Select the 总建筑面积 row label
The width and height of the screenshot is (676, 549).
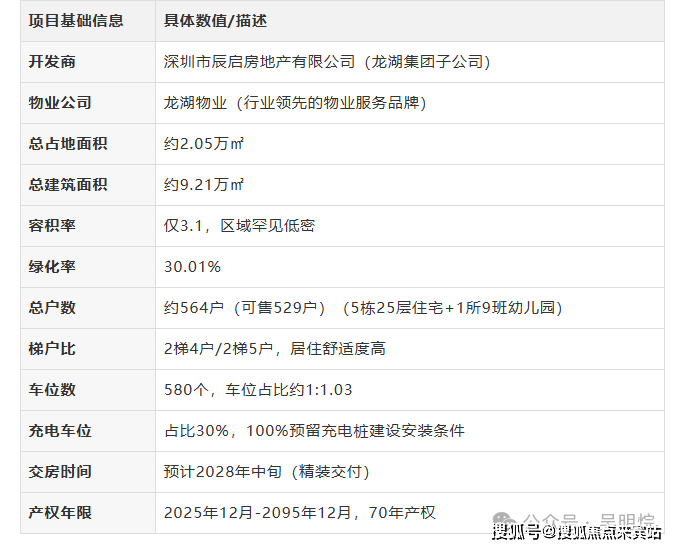click(x=68, y=185)
